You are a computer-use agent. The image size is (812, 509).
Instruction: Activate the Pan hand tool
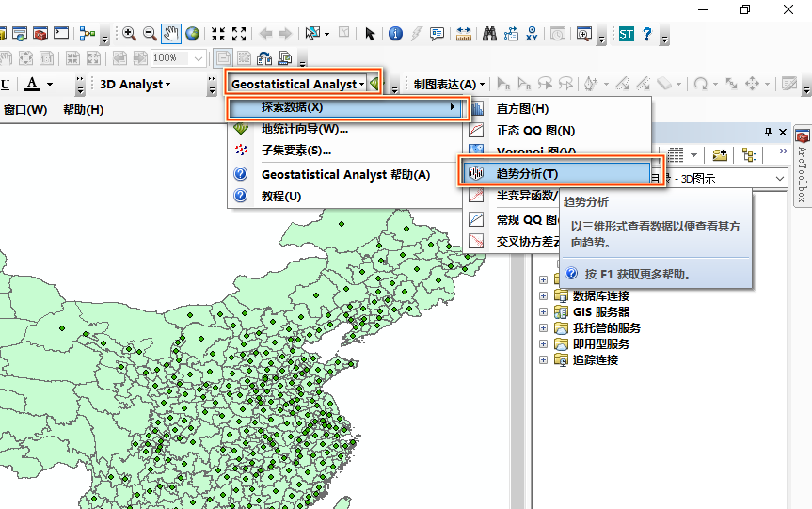point(171,34)
